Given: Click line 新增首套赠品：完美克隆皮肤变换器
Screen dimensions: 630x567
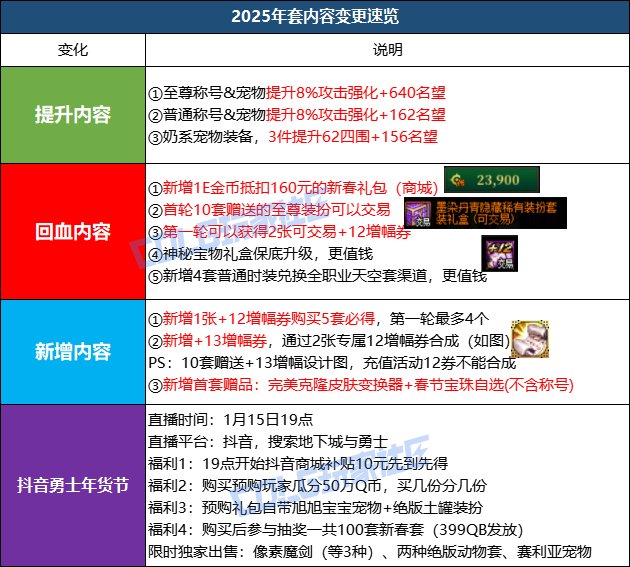Looking at the screenshot, I should coord(361,385).
